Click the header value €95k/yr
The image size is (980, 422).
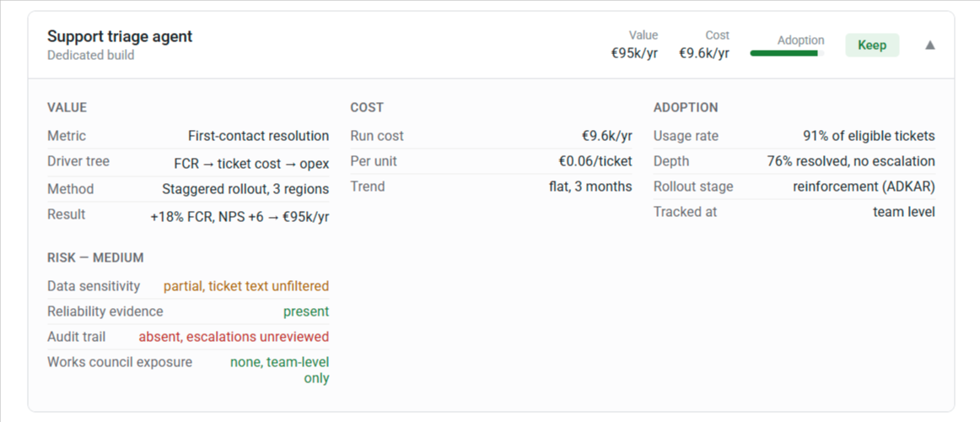[634, 52]
